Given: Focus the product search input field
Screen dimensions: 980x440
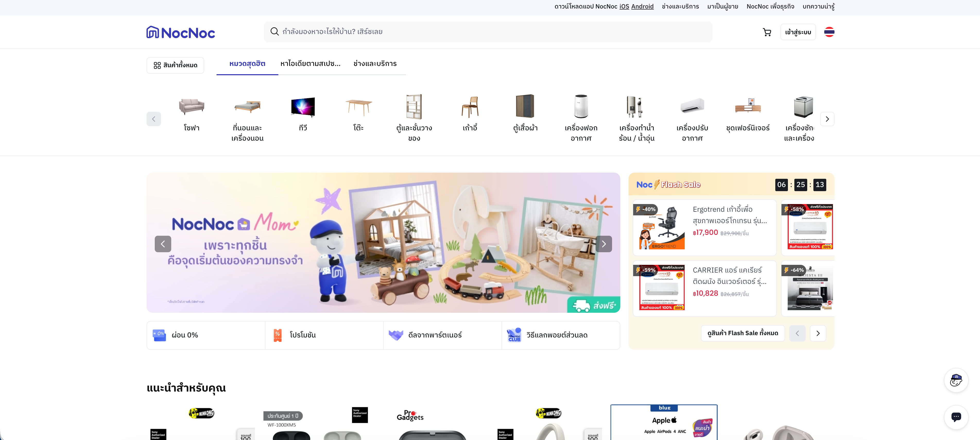Looking at the screenshot, I should [x=488, y=32].
